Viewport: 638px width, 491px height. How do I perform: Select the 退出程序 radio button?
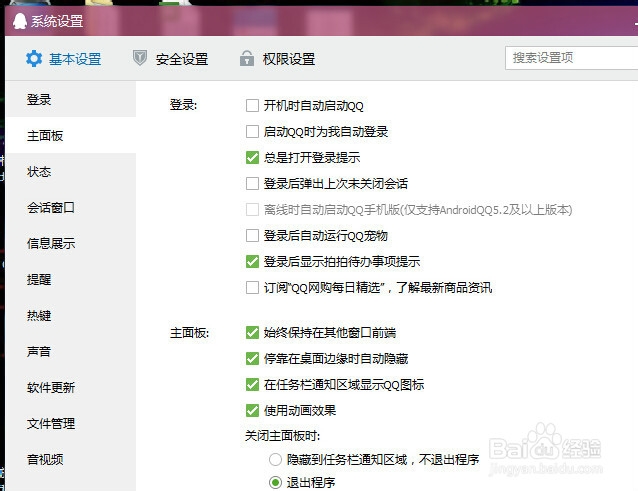275,482
